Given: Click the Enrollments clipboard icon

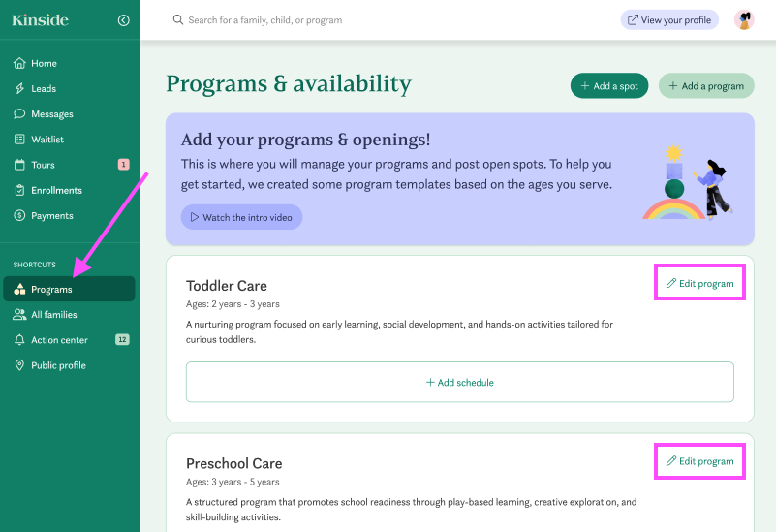Looking at the screenshot, I should pyautogui.click(x=19, y=191).
